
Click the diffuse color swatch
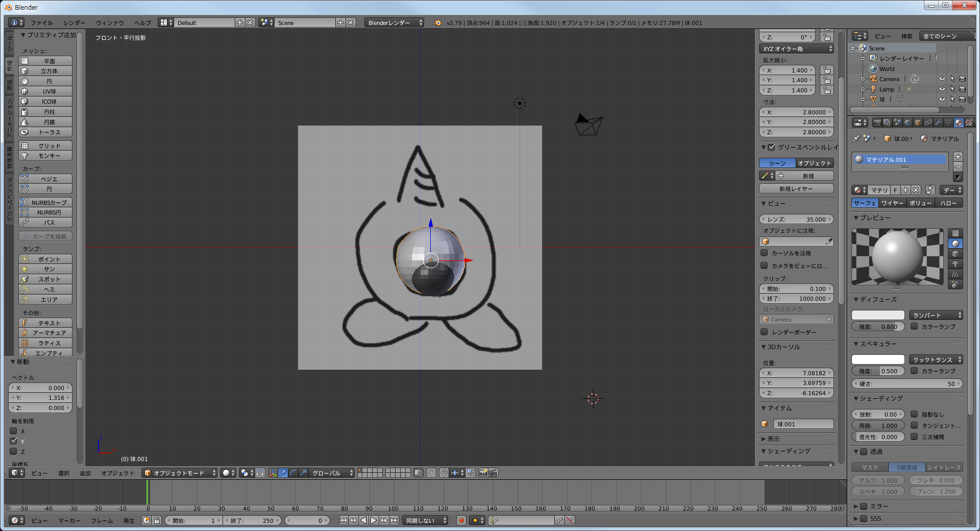click(x=878, y=315)
